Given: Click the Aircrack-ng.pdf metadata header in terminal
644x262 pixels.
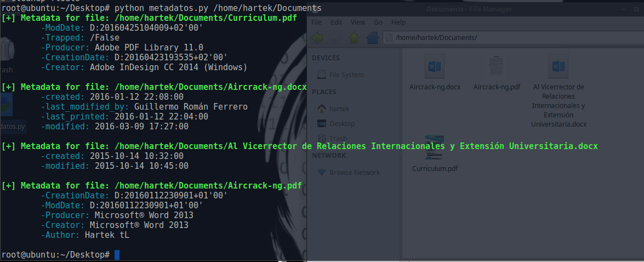Looking at the screenshot, I should click(x=151, y=186).
